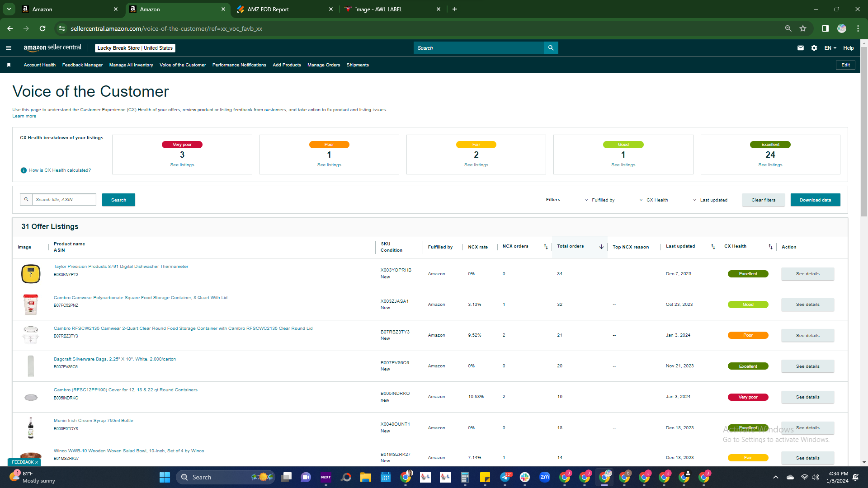Click the top search magnifier button
The image size is (868, 488).
click(x=551, y=48)
